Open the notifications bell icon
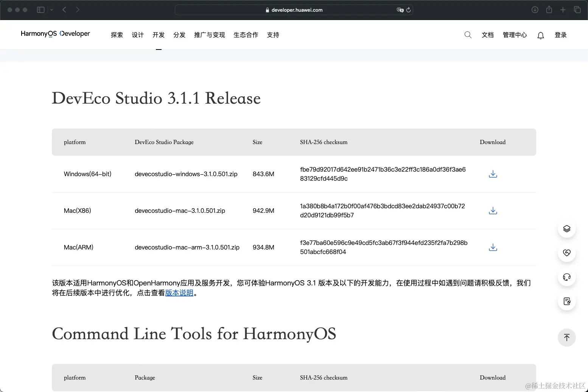 click(x=541, y=35)
